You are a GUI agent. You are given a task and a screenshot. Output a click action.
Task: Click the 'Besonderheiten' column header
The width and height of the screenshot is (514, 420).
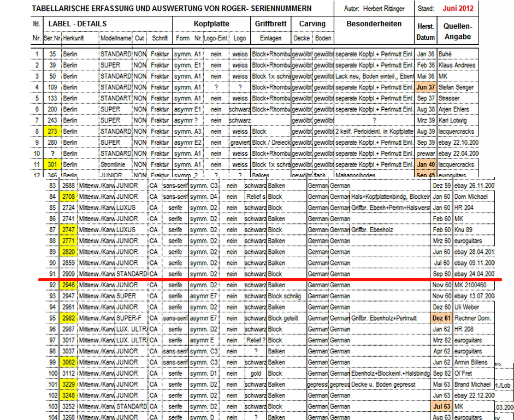374,24
